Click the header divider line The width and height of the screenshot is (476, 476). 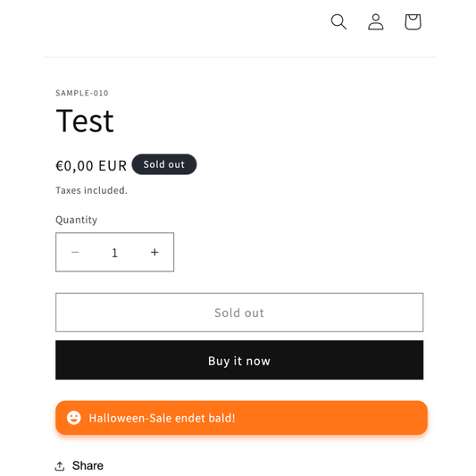(240, 57)
